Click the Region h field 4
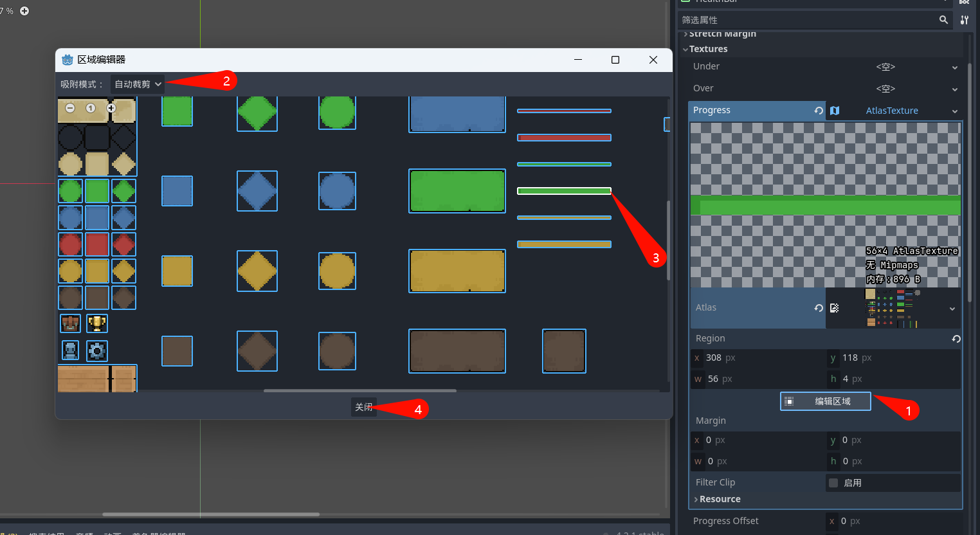980x535 pixels. [x=894, y=379]
